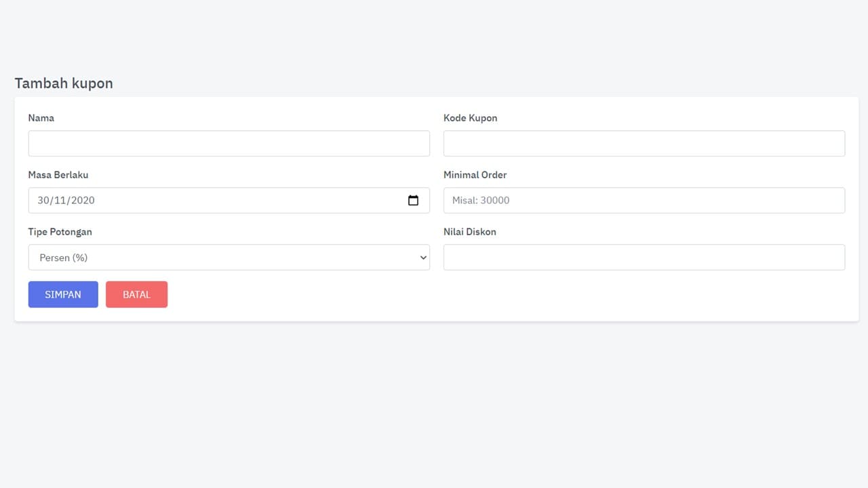Screen dimensions: 868x488
Task: Click the Nama text field
Action: [229, 144]
